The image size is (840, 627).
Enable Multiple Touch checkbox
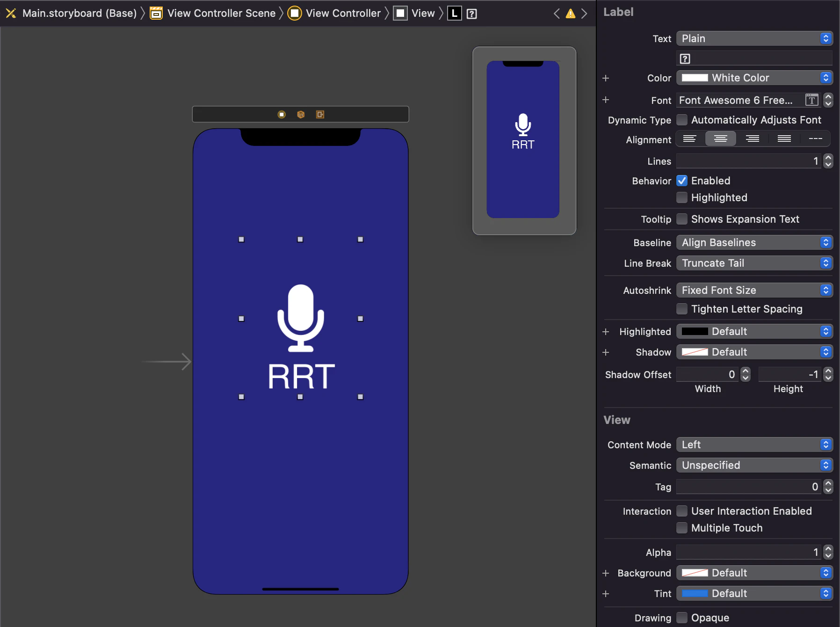pos(682,528)
